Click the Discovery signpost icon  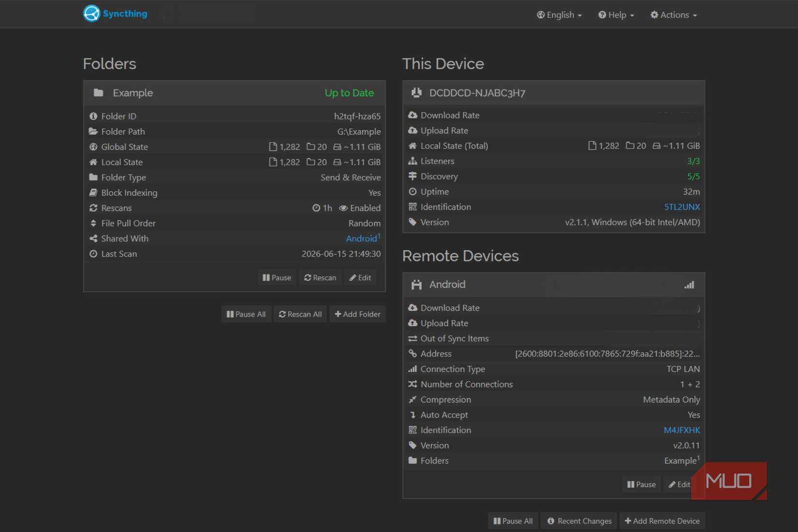[x=413, y=176]
